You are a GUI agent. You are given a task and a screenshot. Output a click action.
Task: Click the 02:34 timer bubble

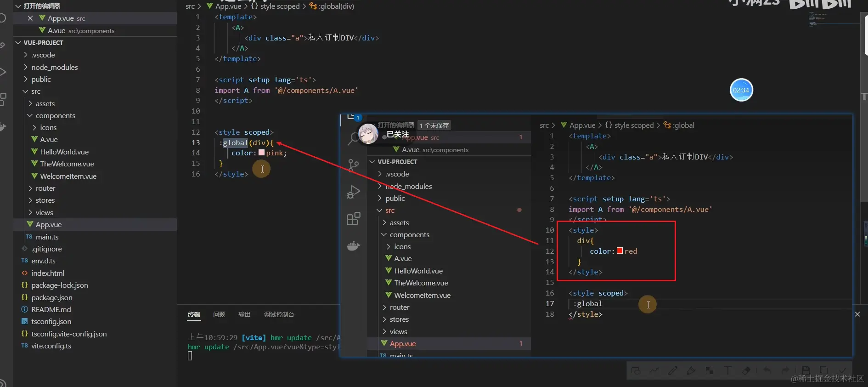[x=741, y=90]
